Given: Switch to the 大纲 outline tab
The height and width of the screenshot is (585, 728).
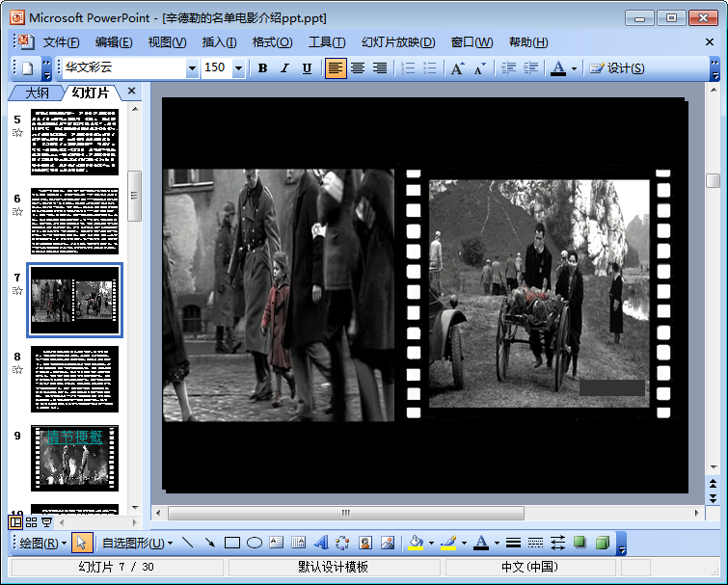Looking at the screenshot, I should click(x=37, y=93).
